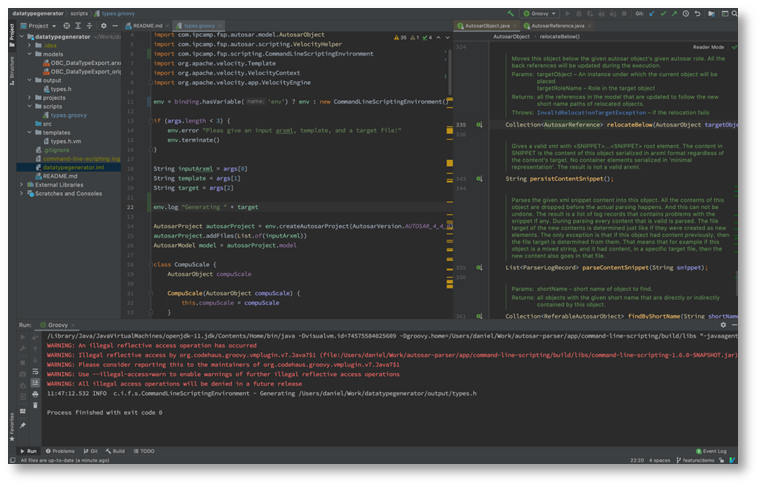Click next highlighted error up arrow
This screenshot has width=761, height=487.
point(438,37)
